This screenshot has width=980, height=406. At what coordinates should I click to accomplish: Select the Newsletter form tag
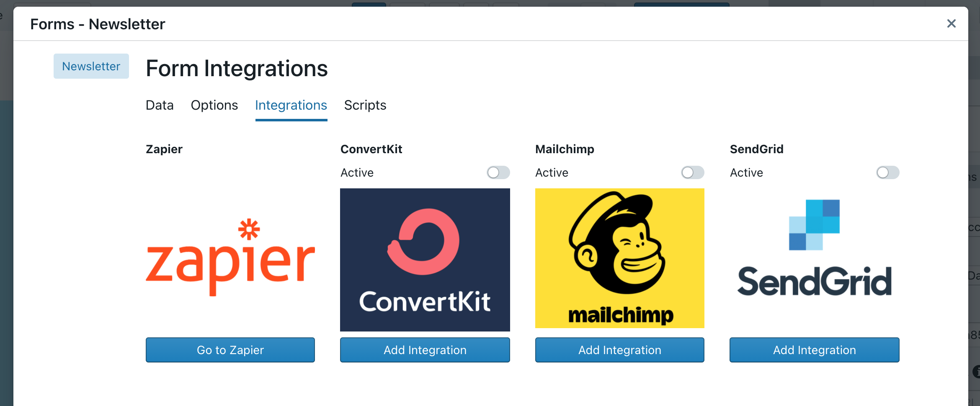pos(91,66)
